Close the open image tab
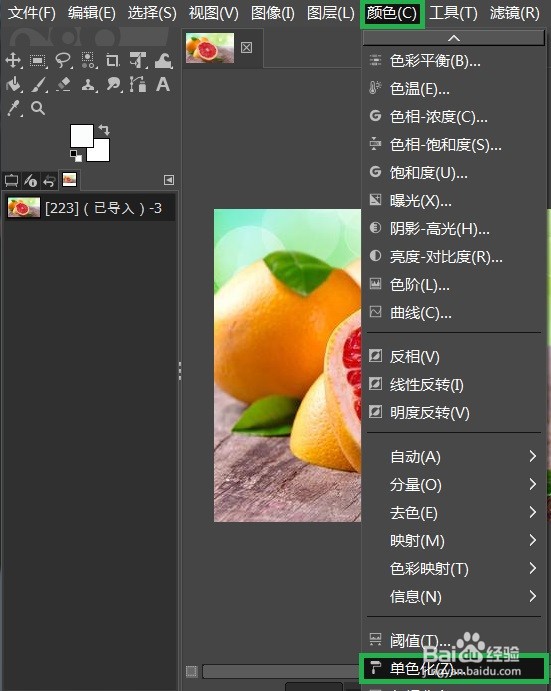Screen dimensions: 551x691 [246, 48]
